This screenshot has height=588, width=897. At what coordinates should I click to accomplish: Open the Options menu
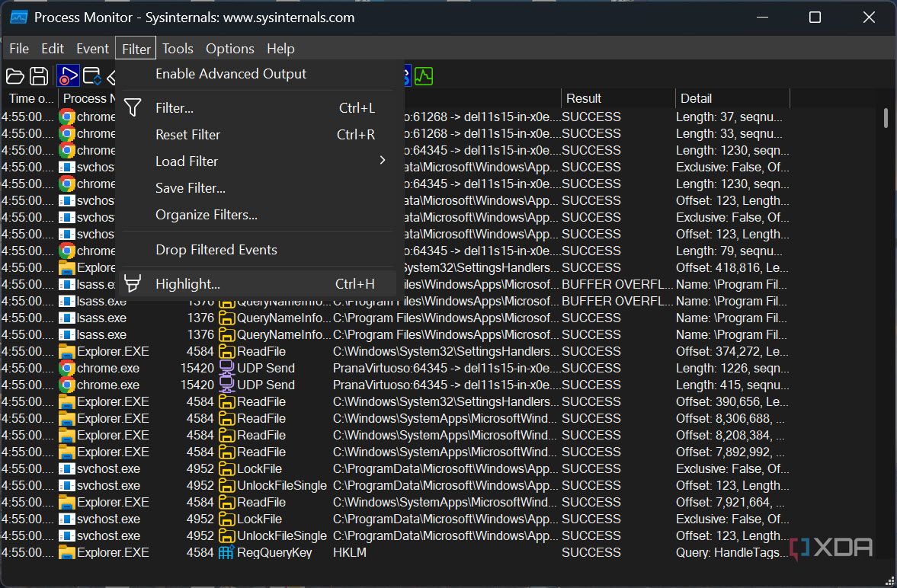229,48
